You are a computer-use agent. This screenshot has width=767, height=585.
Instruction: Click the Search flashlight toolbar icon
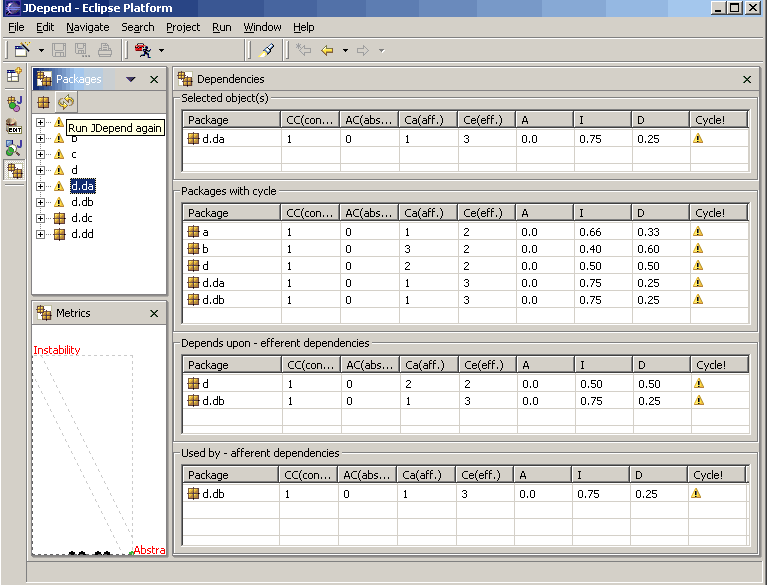pyautogui.click(x=267, y=50)
